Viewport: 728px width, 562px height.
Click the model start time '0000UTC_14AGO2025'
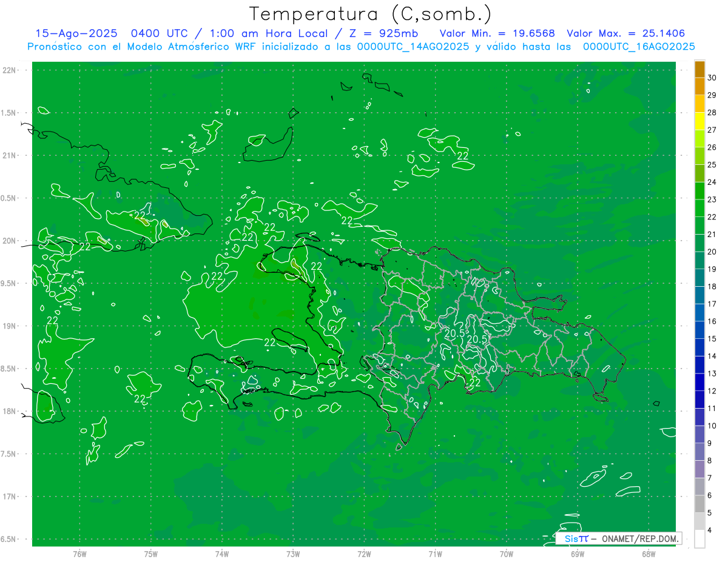[413, 47]
